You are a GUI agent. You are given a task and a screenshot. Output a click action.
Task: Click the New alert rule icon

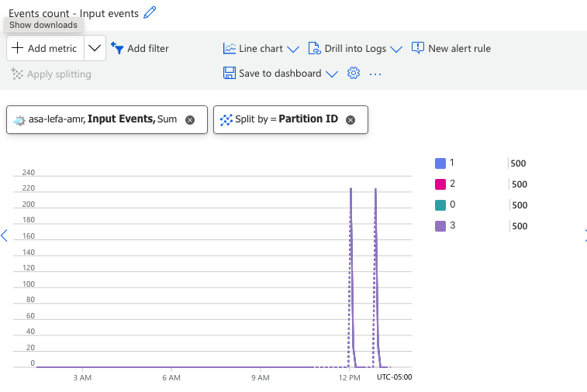pyautogui.click(x=418, y=48)
